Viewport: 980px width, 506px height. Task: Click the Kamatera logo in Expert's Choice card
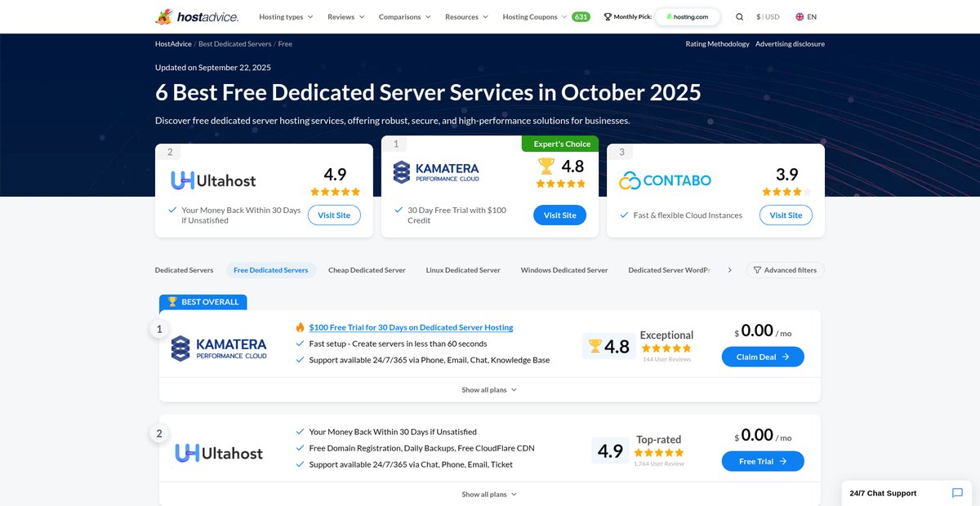[436, 172]
